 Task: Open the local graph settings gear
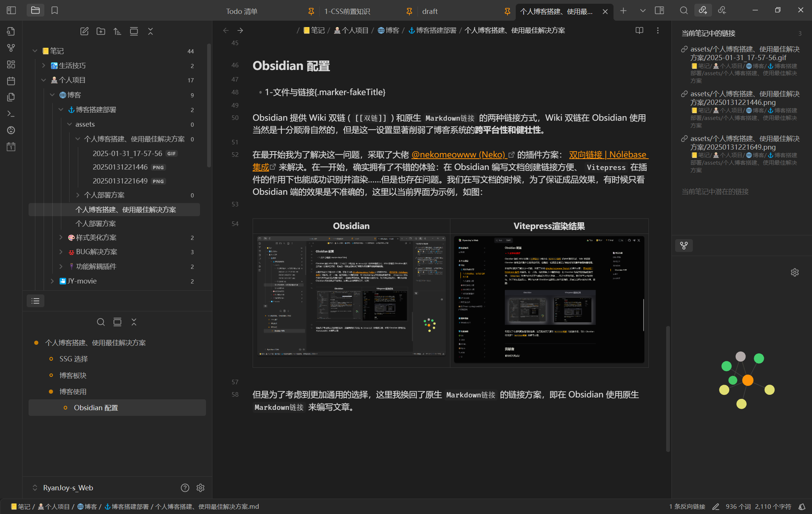pyautogui.click(x=794, y=272)
